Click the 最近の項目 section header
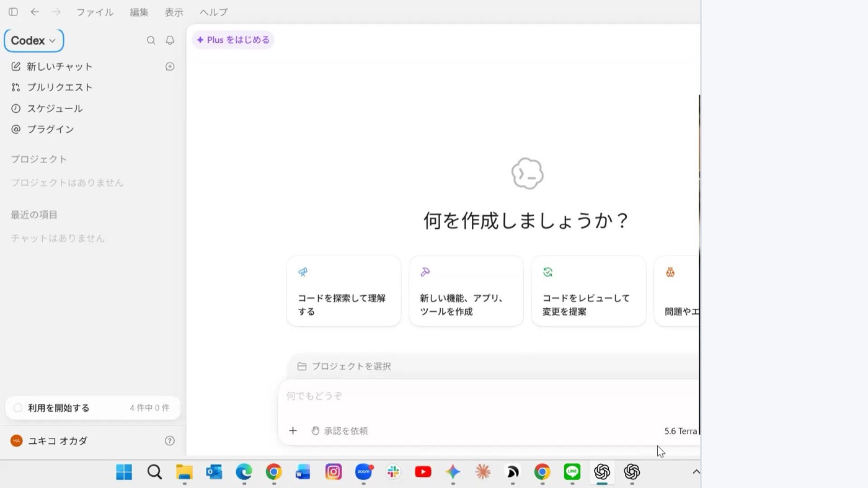 tap(34, 215)
